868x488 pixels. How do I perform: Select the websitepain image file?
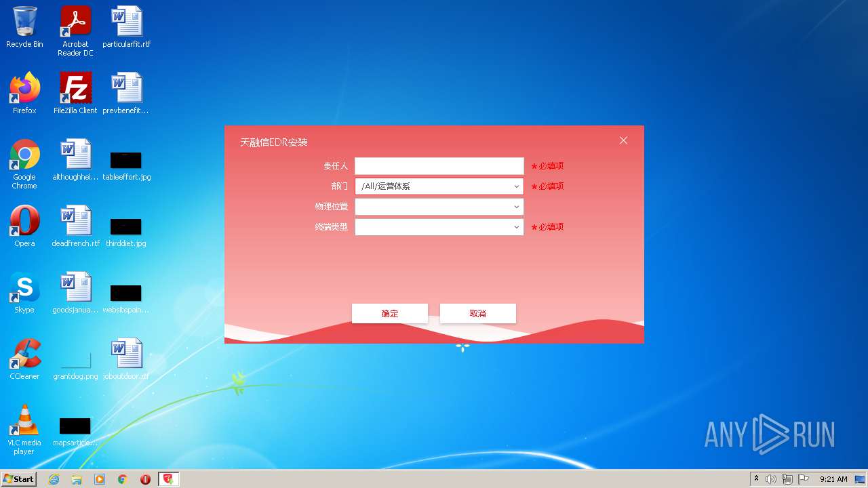(126, 298)
